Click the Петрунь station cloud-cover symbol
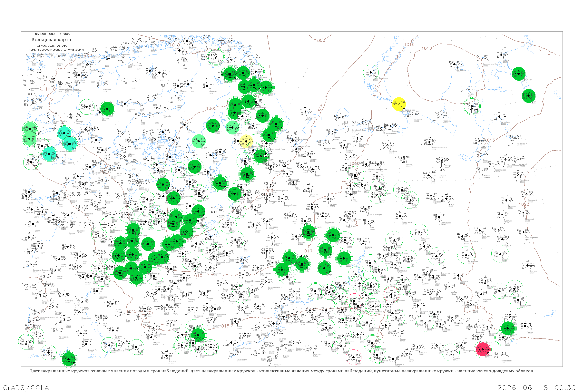Viewport: 588px width, 392px height. click(404, 159)
